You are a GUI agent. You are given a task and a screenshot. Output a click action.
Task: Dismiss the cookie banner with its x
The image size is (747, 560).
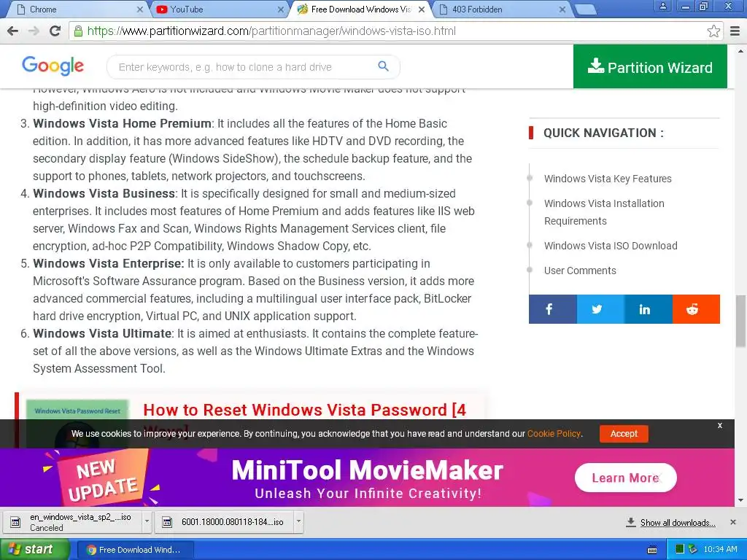click(720, 425)
